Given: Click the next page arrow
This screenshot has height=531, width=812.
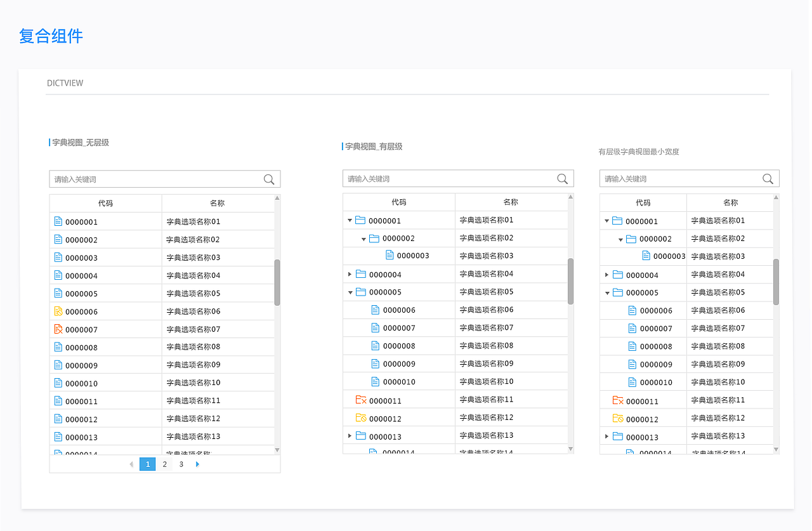Looking at the screenshot, I should pyautogui.click(x=198, y=464).
